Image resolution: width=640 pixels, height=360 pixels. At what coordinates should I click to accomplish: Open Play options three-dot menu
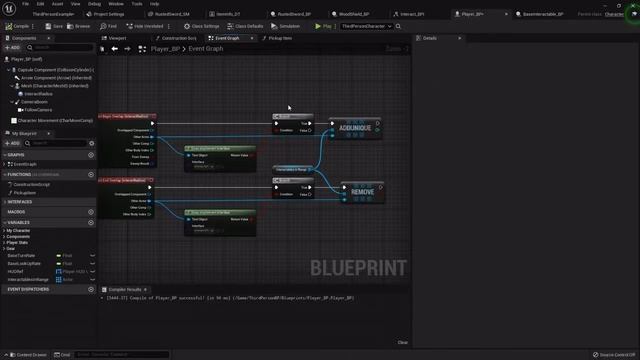coord(335,26)
